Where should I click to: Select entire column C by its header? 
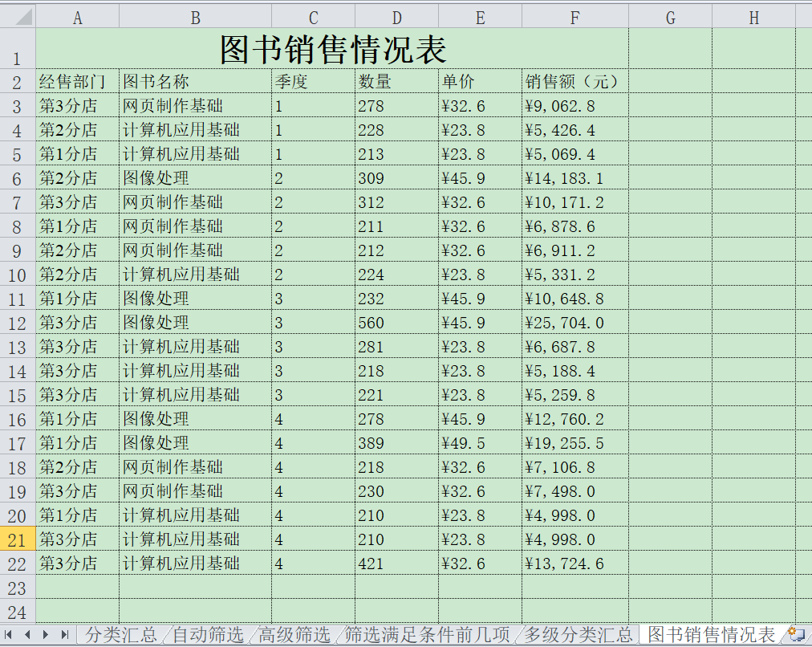[312, 16]
